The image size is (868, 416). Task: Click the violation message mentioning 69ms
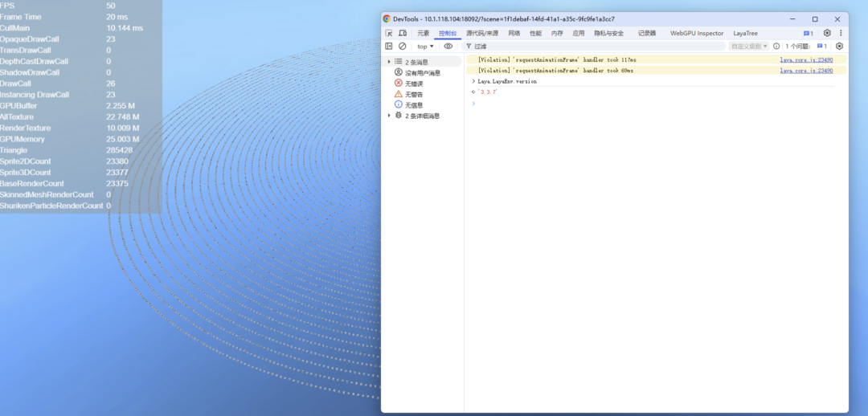(x=556, y=70)
